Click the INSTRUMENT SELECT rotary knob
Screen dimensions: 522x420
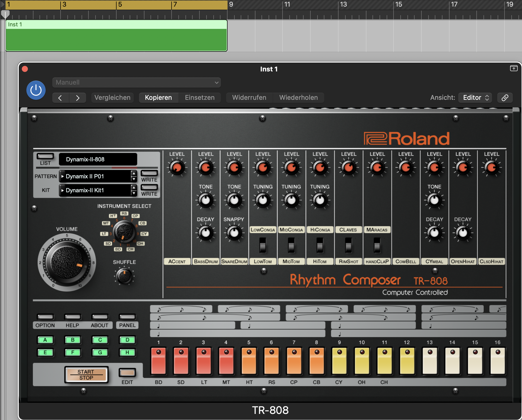coord(124,231)
